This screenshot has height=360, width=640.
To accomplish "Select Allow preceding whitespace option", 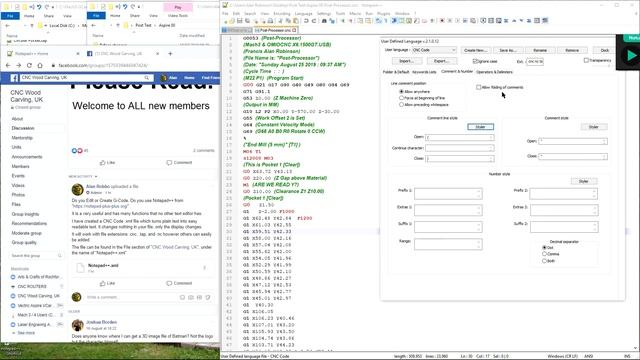I will (x=401, y=105).
